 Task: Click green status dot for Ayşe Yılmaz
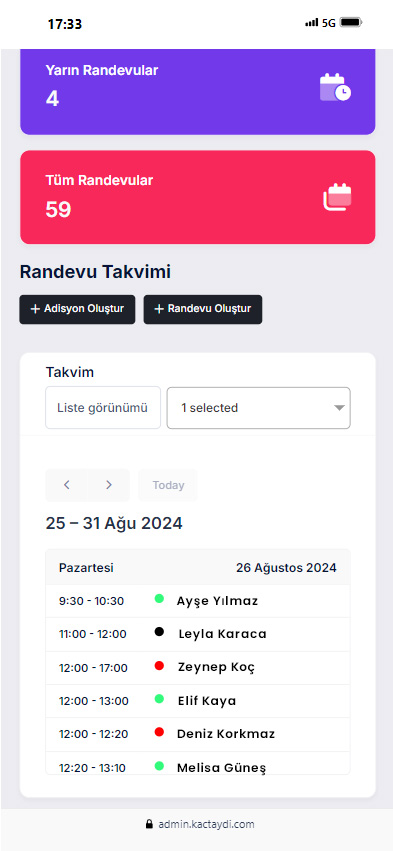[159, 599]
